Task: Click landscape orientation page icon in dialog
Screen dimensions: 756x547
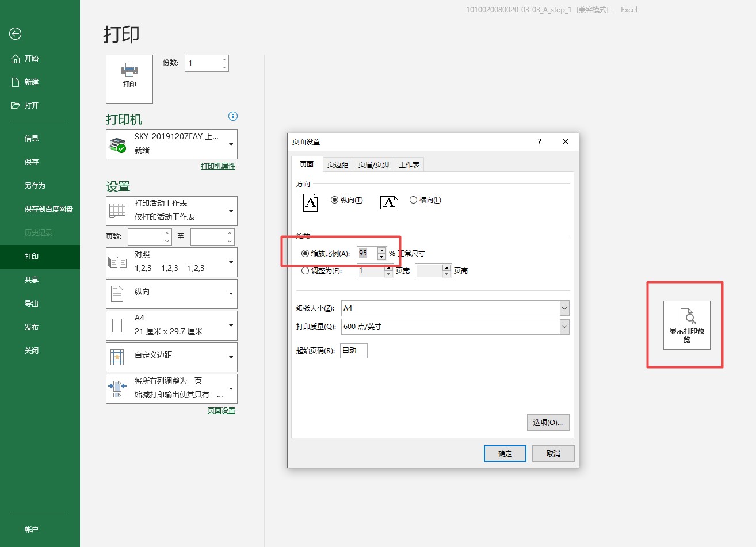Action: 389,202
